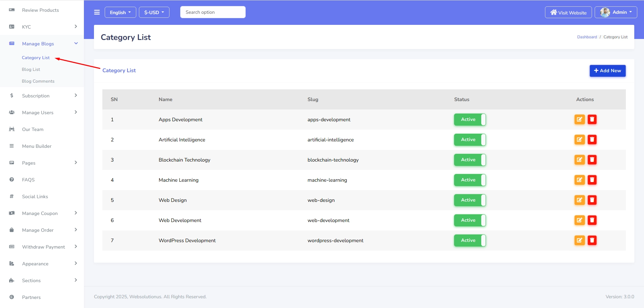Delete the Blockchain Technology category
This screenshot has width=644, height=308.
pyautogui.click(x=592, y=160)
